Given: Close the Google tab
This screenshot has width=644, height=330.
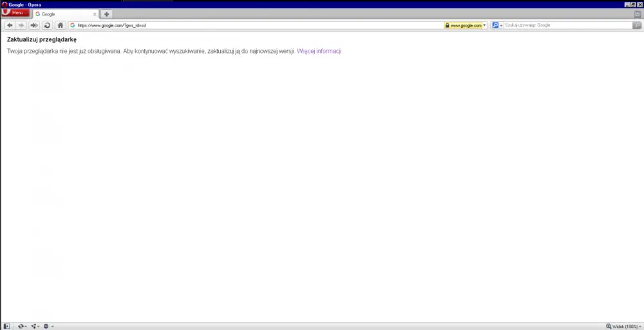Looking at the screenshot, I should click(95, 14).
